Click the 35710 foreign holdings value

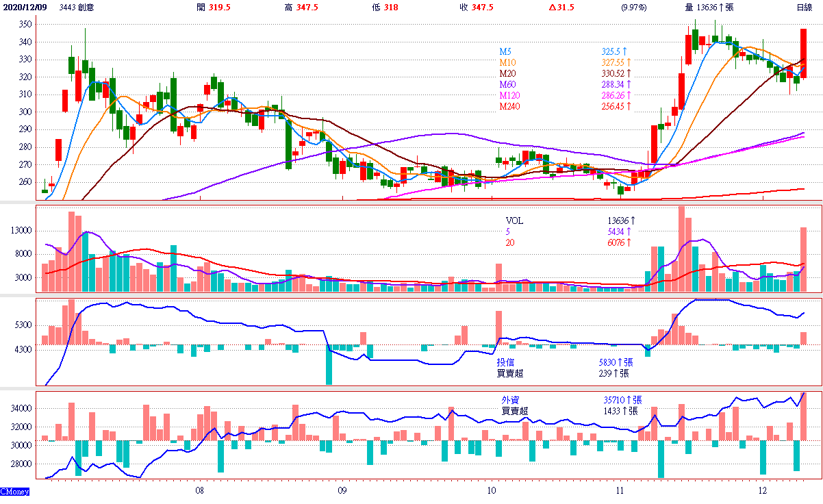(613, 400)
